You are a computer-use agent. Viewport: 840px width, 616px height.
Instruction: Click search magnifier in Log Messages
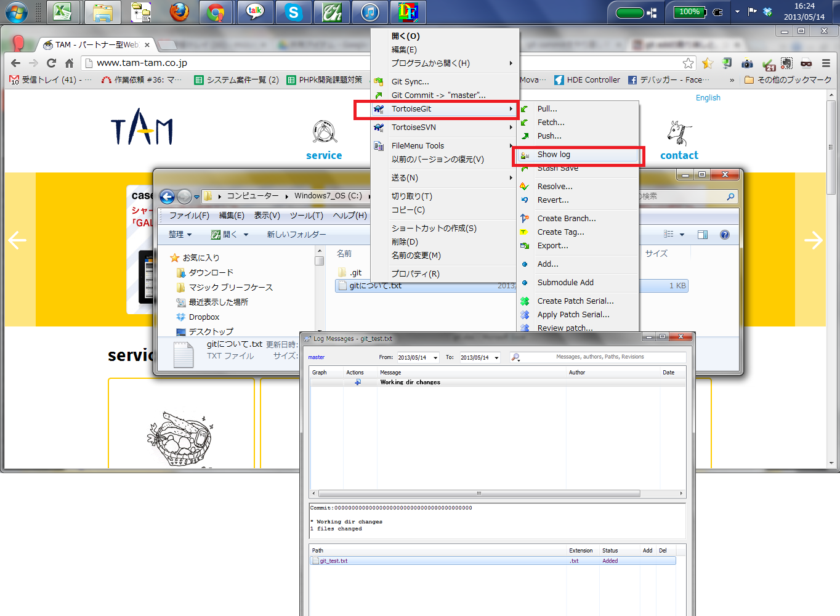516,357
